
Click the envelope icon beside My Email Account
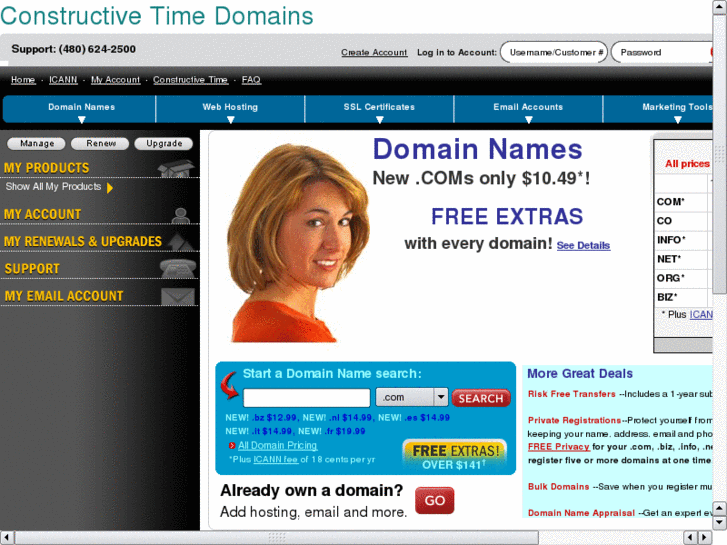coord(178,296)
